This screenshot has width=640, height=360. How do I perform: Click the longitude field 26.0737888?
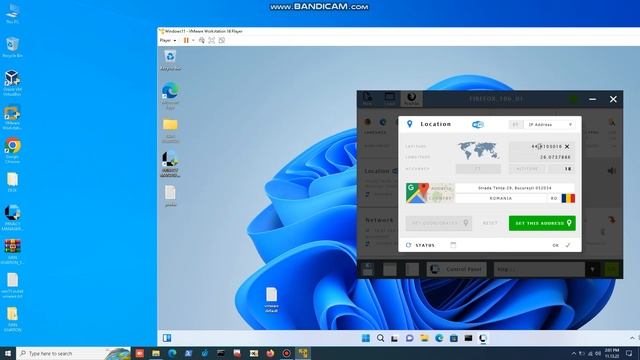(542, 157)
